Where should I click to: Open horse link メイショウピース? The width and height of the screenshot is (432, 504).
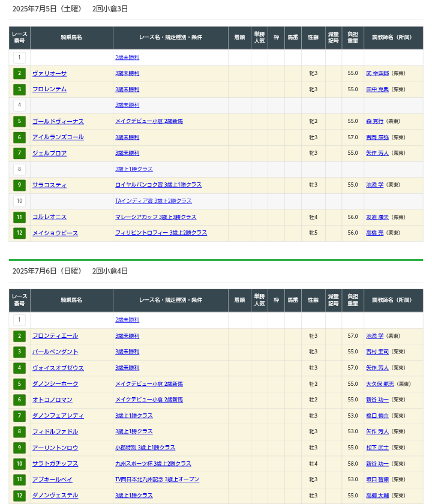click(x=55, y=233)
